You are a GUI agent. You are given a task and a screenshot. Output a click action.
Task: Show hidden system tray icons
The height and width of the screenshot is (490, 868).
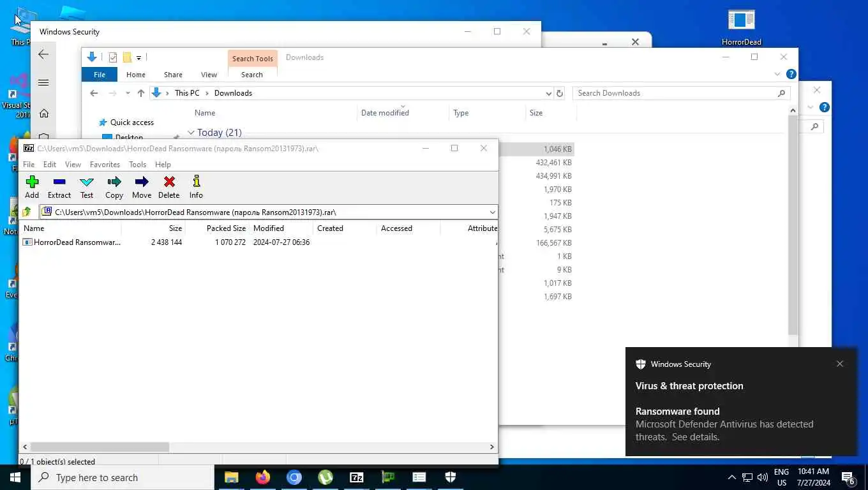click(x=731, y=477)
